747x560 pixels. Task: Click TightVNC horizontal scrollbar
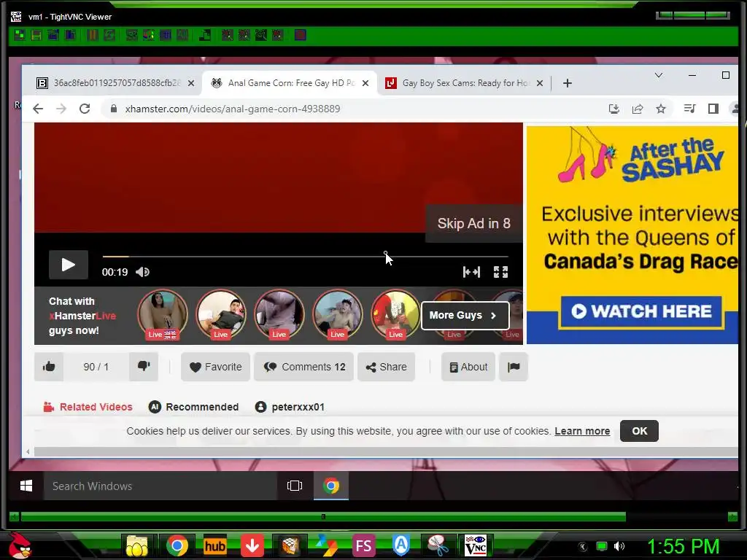coord(323,517)
